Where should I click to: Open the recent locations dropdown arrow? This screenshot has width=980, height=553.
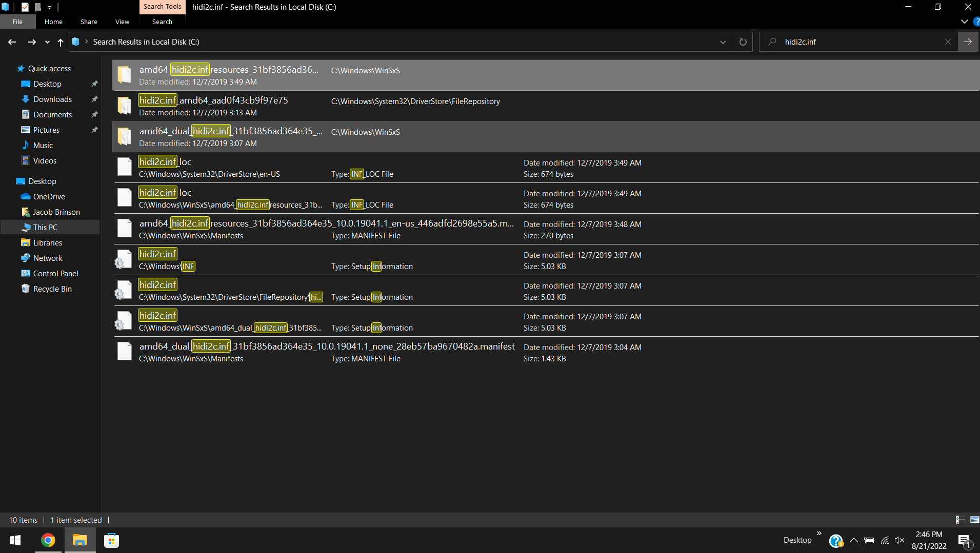(47, 42)
